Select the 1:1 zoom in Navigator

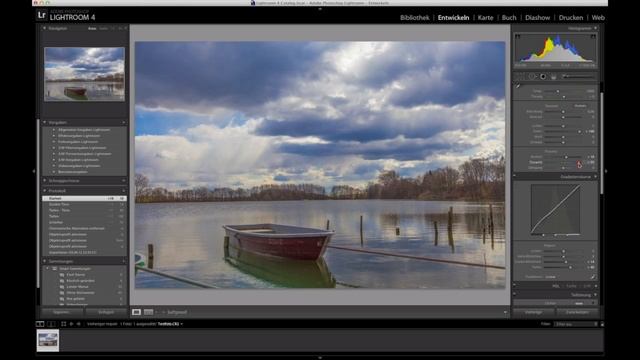tap(113, 29)
